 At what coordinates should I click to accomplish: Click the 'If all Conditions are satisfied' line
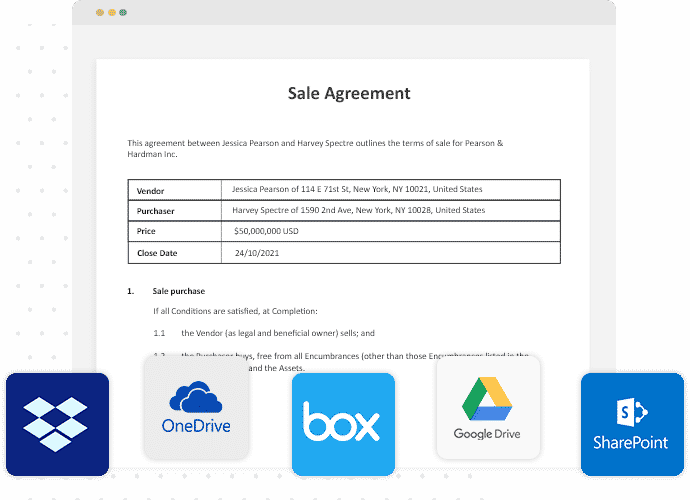coord(235,311)
